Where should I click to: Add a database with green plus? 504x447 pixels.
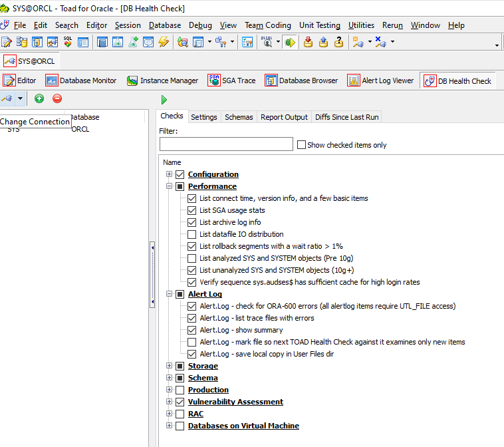coord(39,98)
